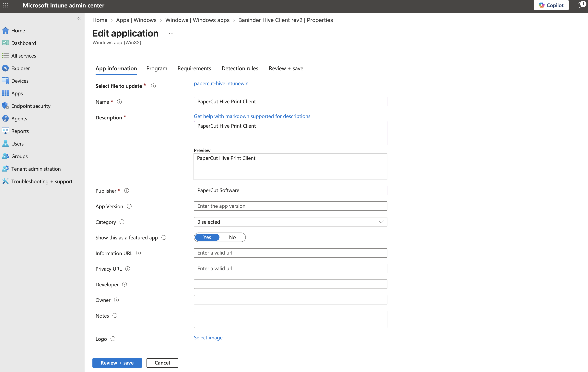Screen dimensions: 588x372
Task: Set featured app toggle to Yes
Action: click(x=207, y=237)
